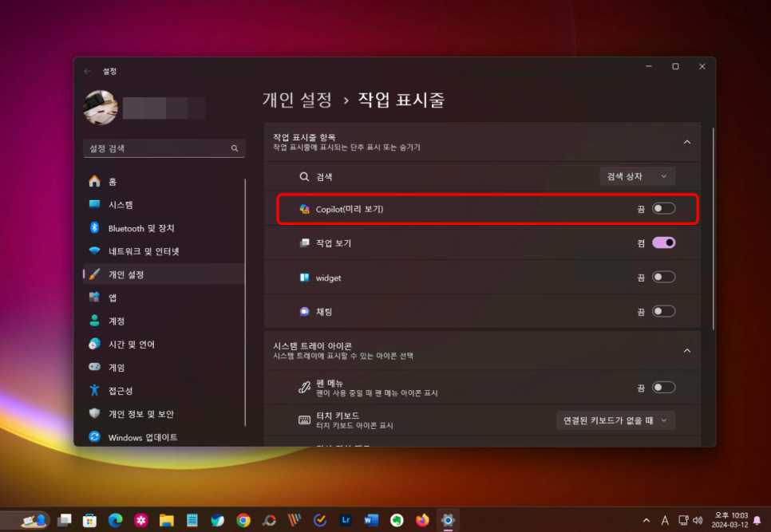Collapse the 시스템 트레이 아이콘 section
The width and height of the screenshot is (771, 532).
[x=687, y=351]
